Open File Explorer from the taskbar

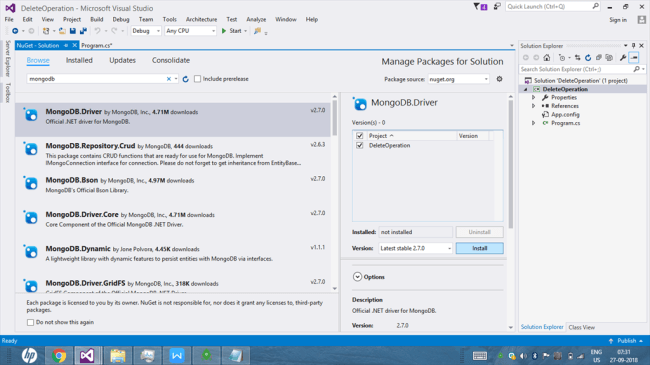(x=118, y=355)
